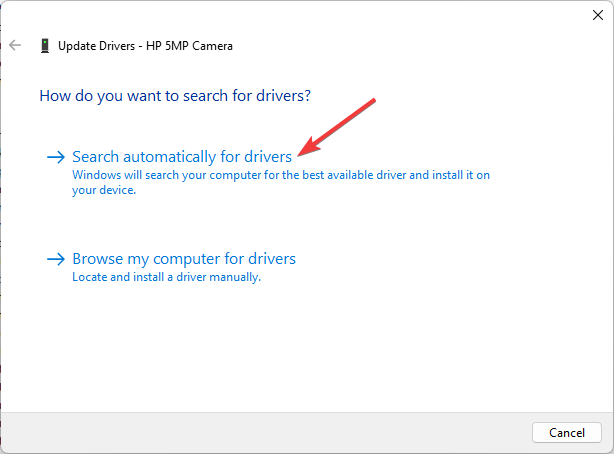Click 'Update Drivers - HP 5MP Camera' title
614x454 pixels.
point(145,46)
